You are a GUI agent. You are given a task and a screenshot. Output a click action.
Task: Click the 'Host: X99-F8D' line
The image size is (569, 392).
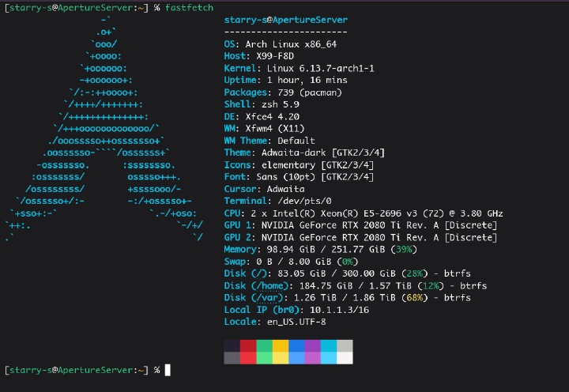[258, 56]
